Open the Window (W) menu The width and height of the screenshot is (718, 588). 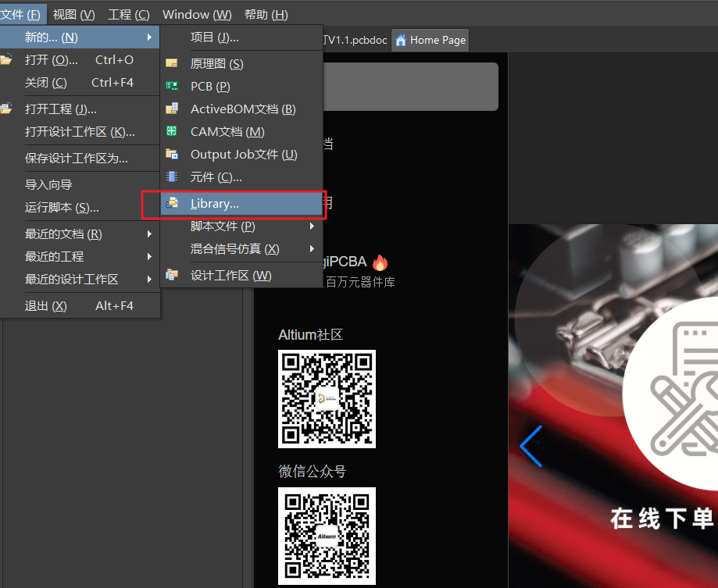197,15
